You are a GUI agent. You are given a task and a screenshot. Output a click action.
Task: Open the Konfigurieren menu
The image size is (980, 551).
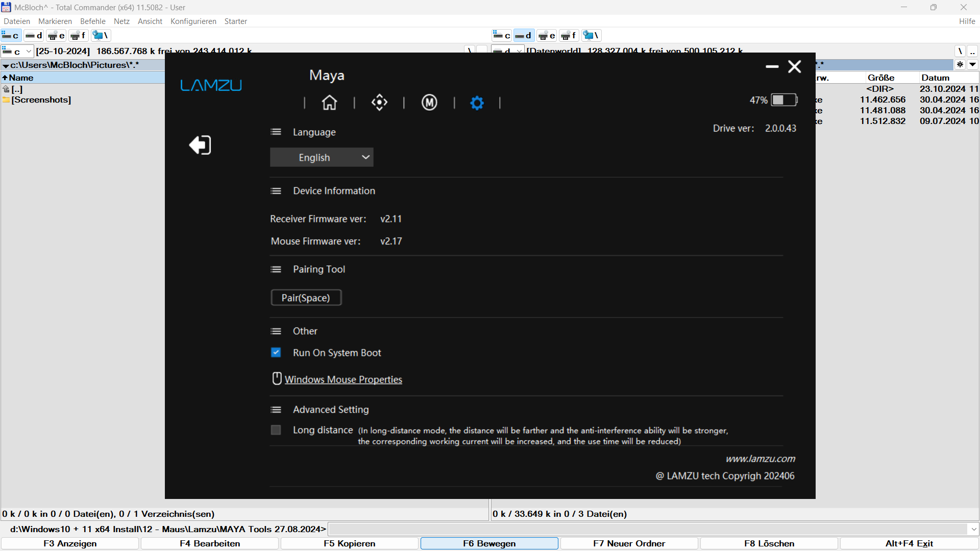pyautogui.click(x=193, y=21)
